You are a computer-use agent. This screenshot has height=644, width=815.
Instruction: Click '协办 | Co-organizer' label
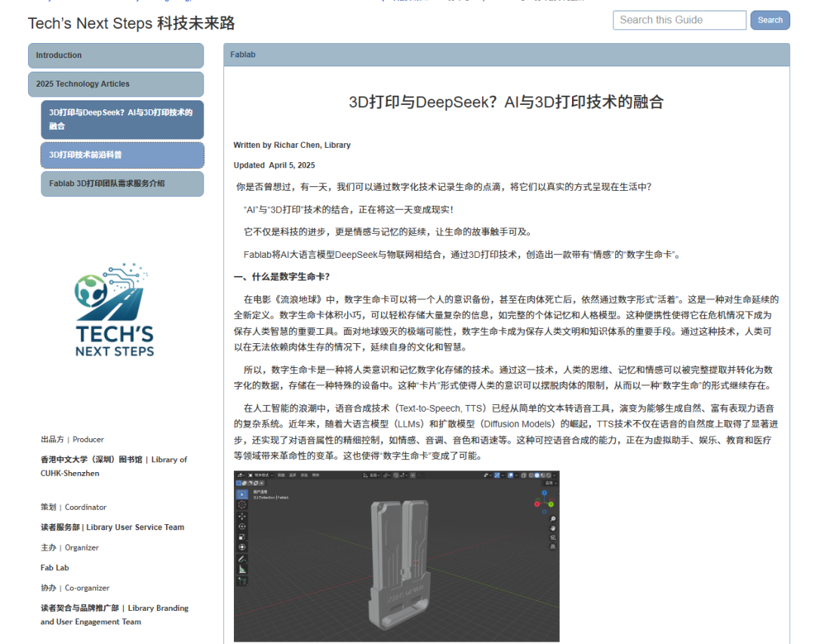[75, 588]
